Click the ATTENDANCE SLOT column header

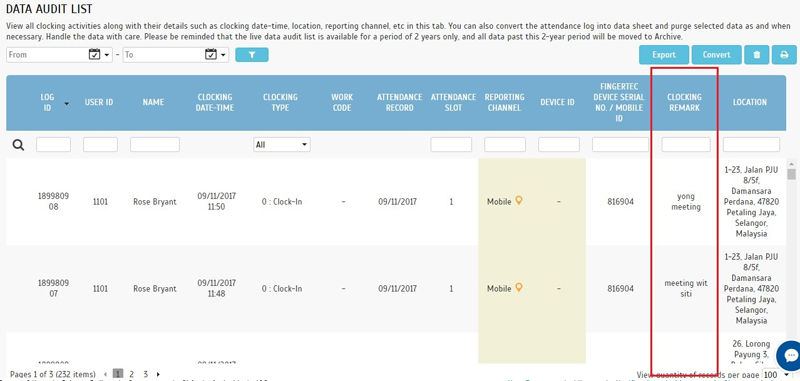pos(453,103)
